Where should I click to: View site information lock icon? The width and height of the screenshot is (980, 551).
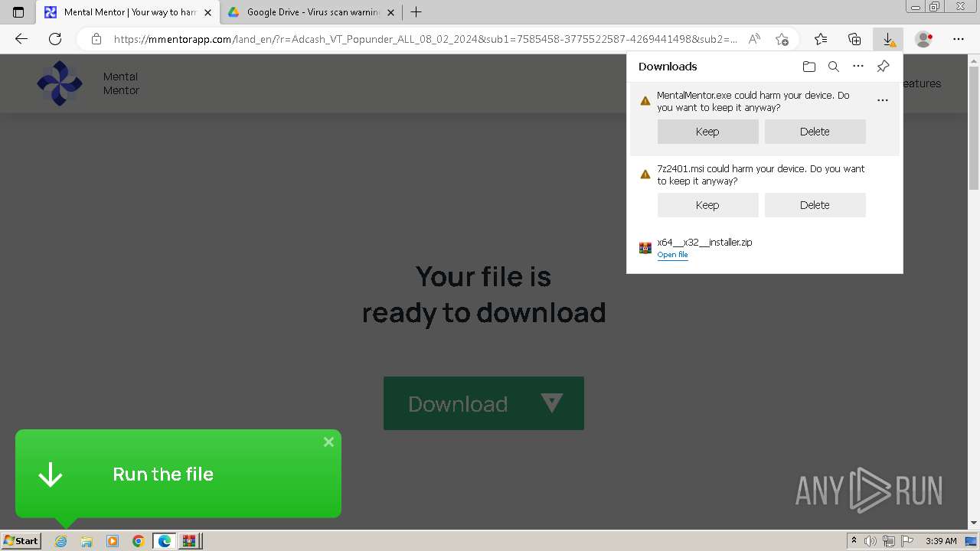96,39
